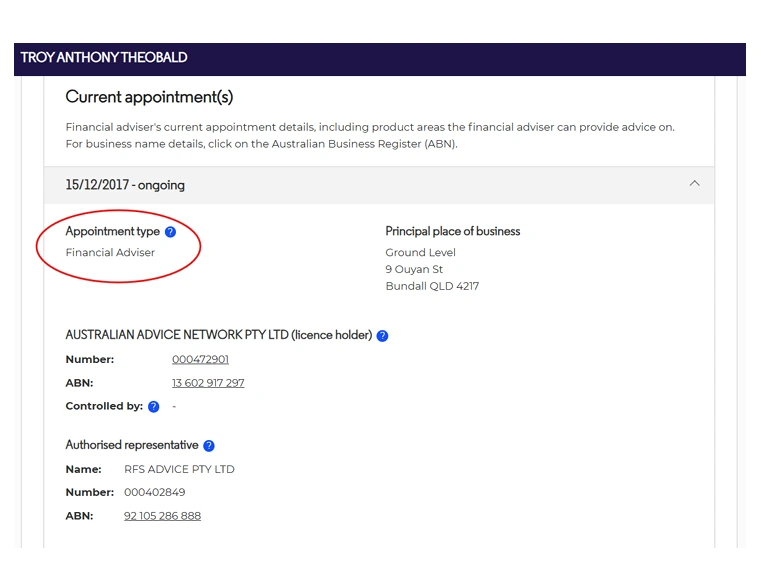Click help icon beside licence holder heading
Viewport: 761px width, 571px height.
click(x=382, y=336)
